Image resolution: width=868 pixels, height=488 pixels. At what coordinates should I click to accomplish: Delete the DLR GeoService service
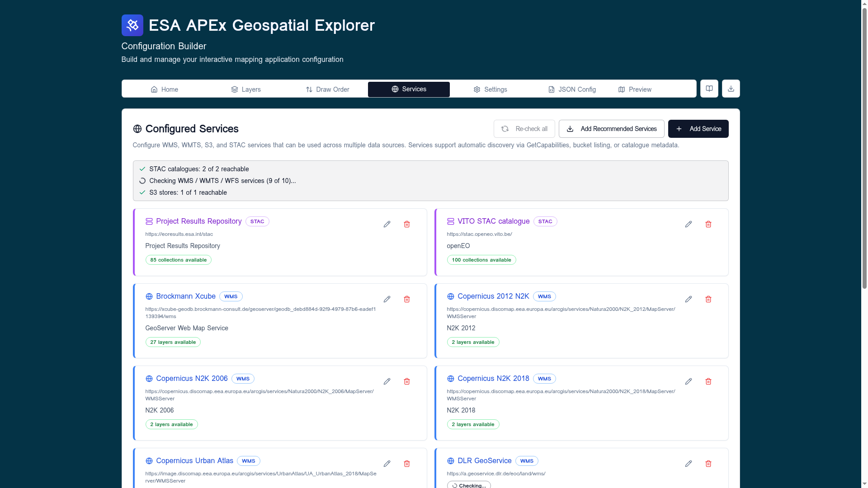click(x=708, y=464)
